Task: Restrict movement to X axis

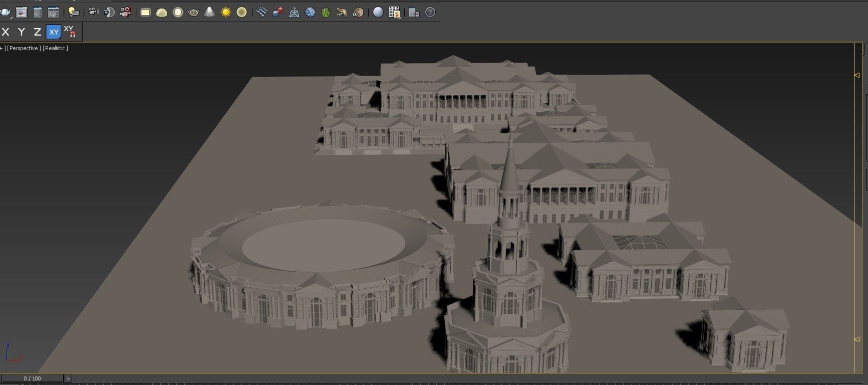Action: 6,32
